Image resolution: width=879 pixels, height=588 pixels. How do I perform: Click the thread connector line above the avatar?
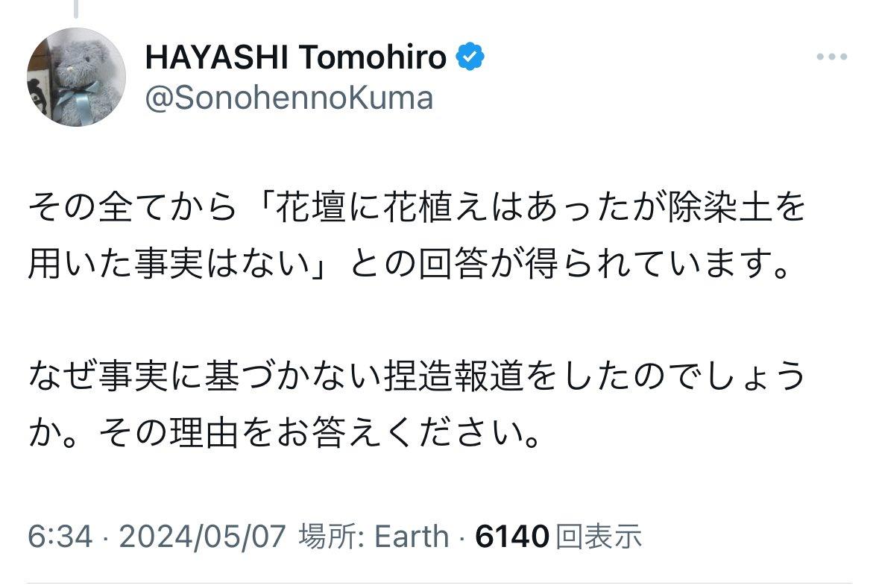[x=76, y=9]
